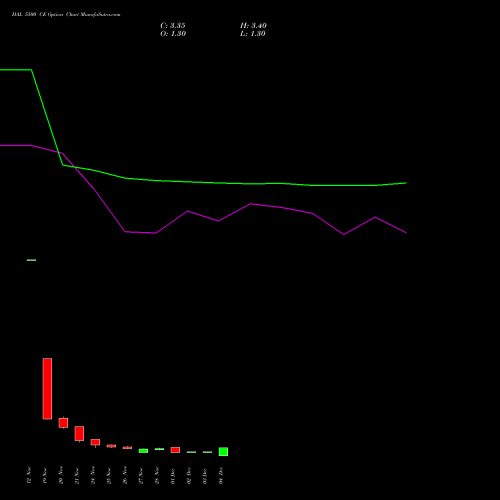This screenshot has height=500, width=500.
Task: Click the open value O: 1.30
Action: click(173, 34)
